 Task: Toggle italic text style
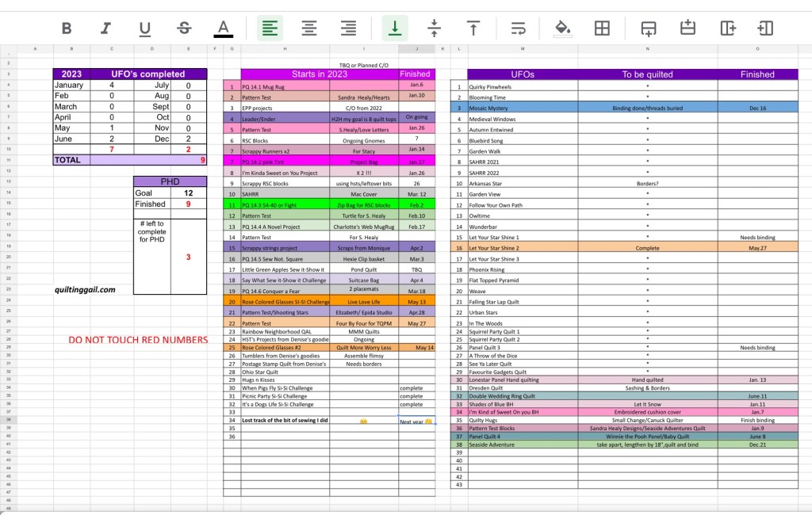[105, 29]
